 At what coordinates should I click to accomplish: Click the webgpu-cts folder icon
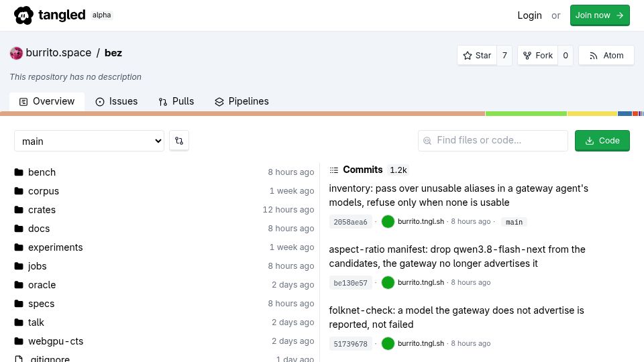click(19, 341)
